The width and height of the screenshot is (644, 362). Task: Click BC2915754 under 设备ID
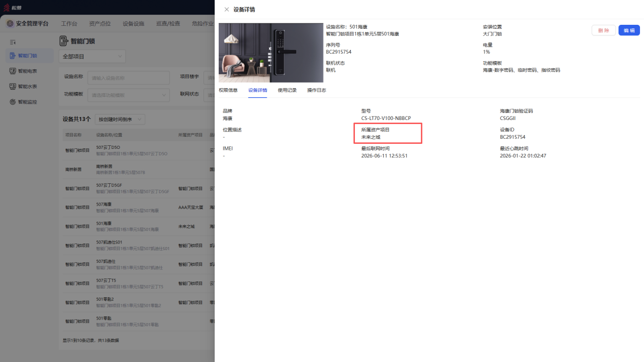[x=512, y=137]
